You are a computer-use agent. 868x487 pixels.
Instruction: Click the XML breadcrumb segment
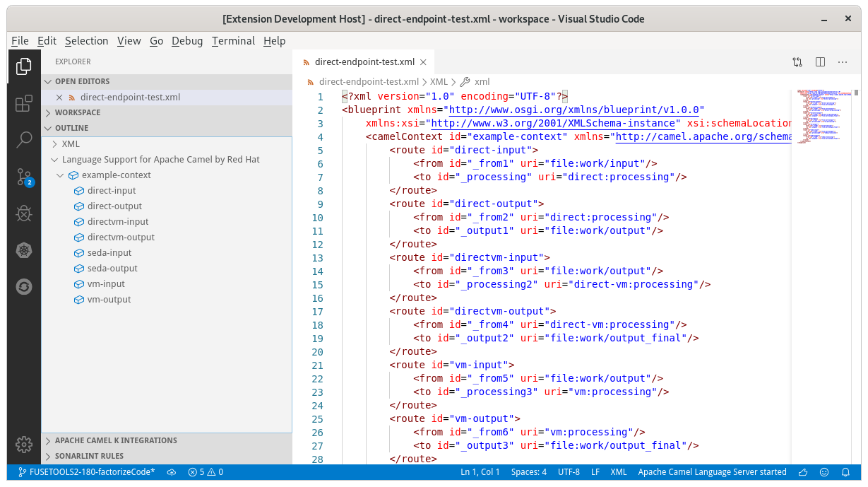coord(439,82)
